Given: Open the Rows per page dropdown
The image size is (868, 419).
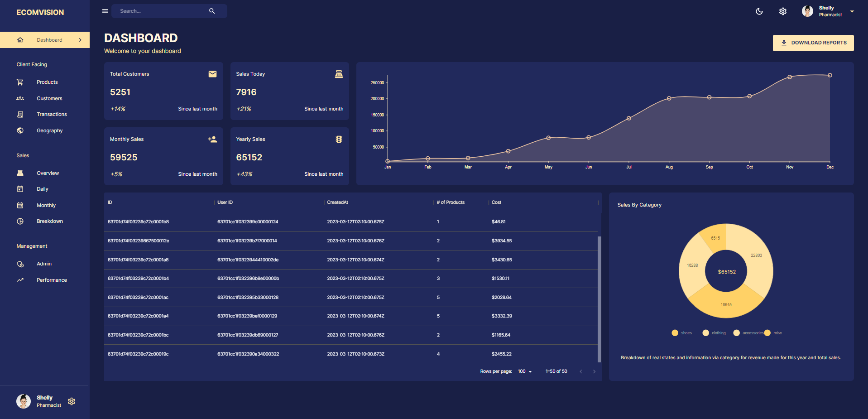Looking at the screenshot, I should [x=524, y=371].
